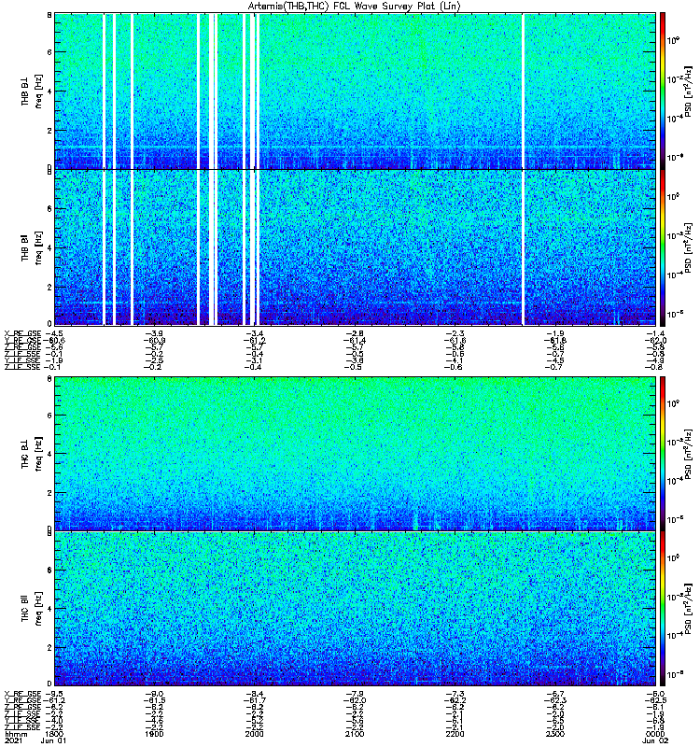Click the "0000" time axis label
Screen dimensions: 700x747
[655, 734]
